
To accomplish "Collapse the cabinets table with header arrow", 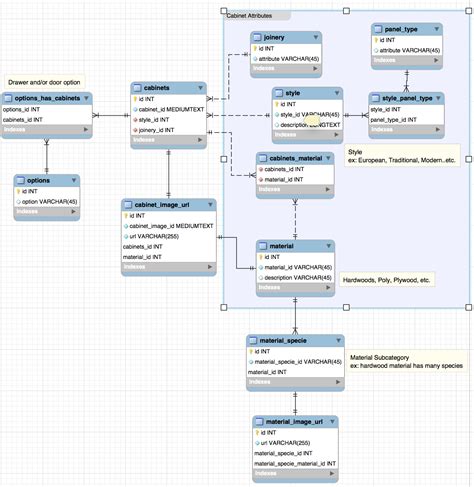I will (x=200, y=88).
